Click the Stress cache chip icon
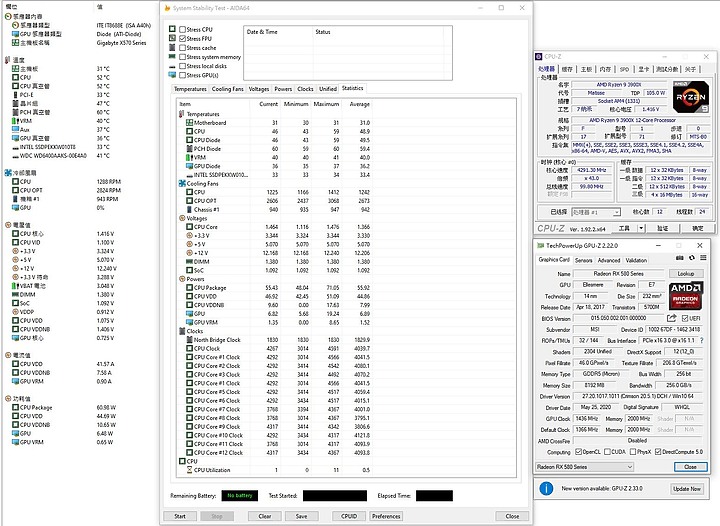 point(172,47)
